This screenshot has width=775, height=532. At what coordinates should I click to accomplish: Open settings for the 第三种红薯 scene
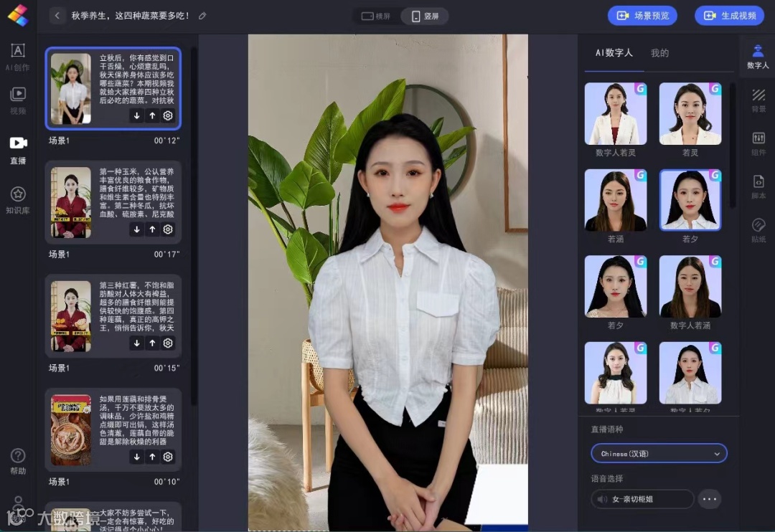(168, 343)
